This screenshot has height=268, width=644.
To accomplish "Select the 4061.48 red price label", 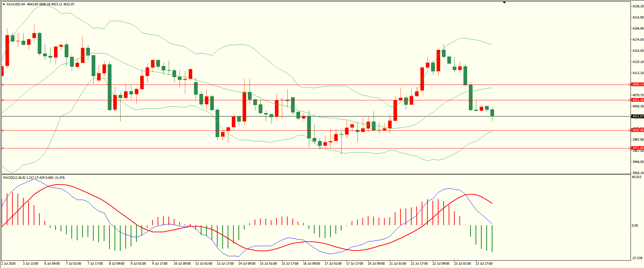I will (638, 100).
